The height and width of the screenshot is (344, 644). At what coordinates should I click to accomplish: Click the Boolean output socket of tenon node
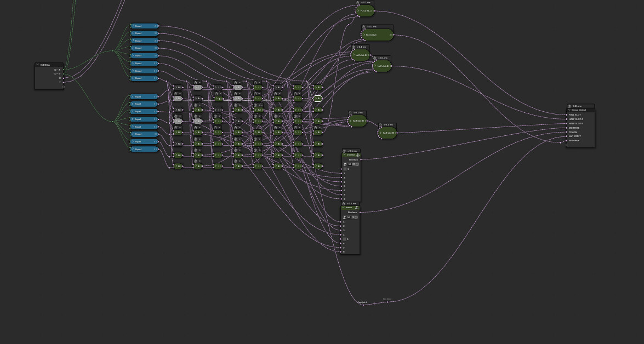coord(360,212)
